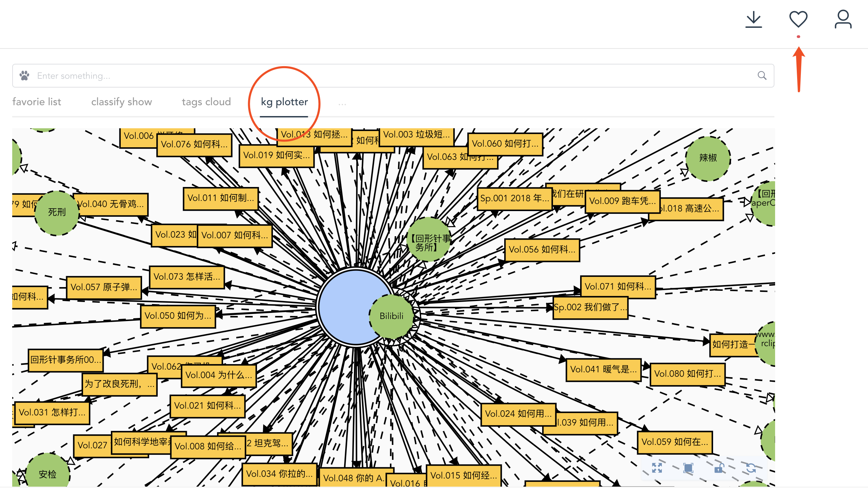Select the green 辣椒 tag node
Viewport: 868px width, 488px height.
pos(708,158)
